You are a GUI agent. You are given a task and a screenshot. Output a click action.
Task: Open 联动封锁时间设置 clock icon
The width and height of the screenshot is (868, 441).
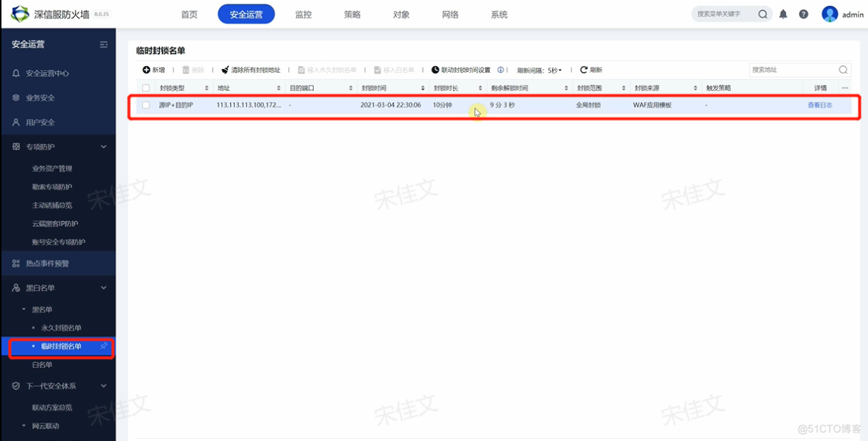pyautogui.click(x=436, y=70)
